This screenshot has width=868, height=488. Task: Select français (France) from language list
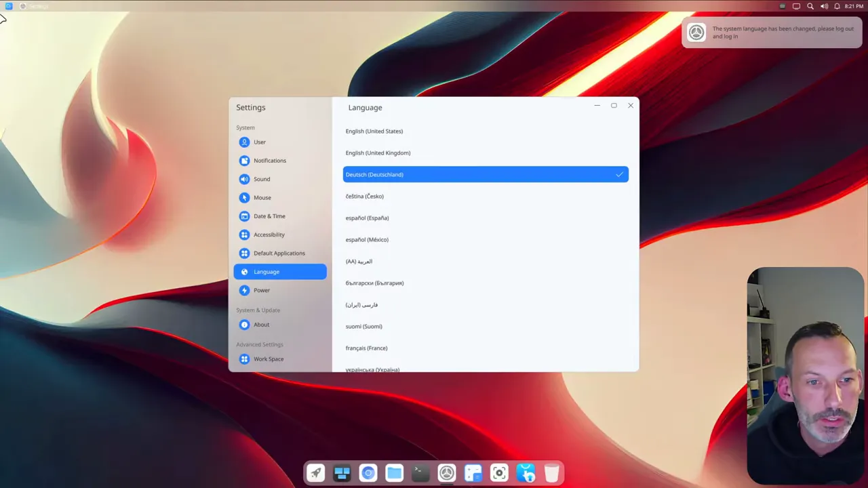click(x=366, y=348)
